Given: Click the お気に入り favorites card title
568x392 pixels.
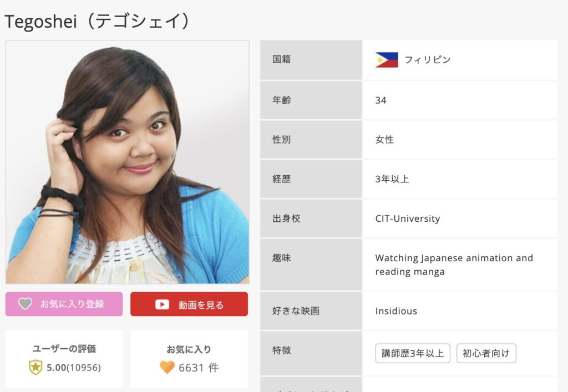Looking at the screenshot, I should 189,349.
